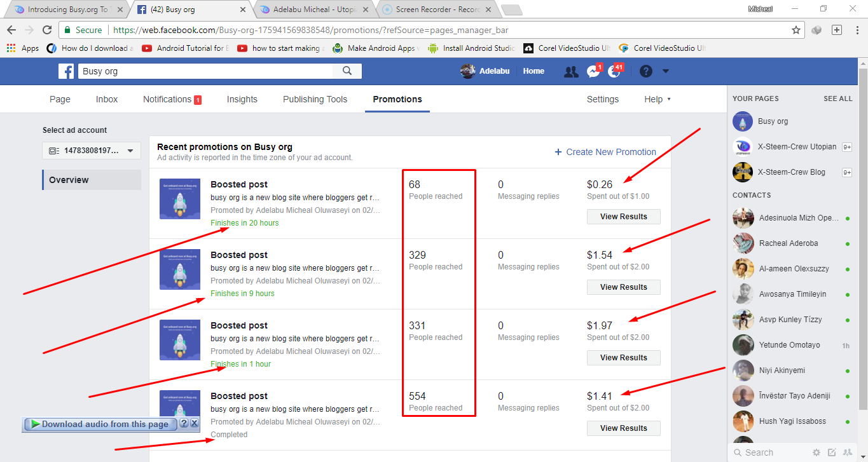Click the create group icon in chat bar
Screen dimensions: 868x462
tap(847, 452)
